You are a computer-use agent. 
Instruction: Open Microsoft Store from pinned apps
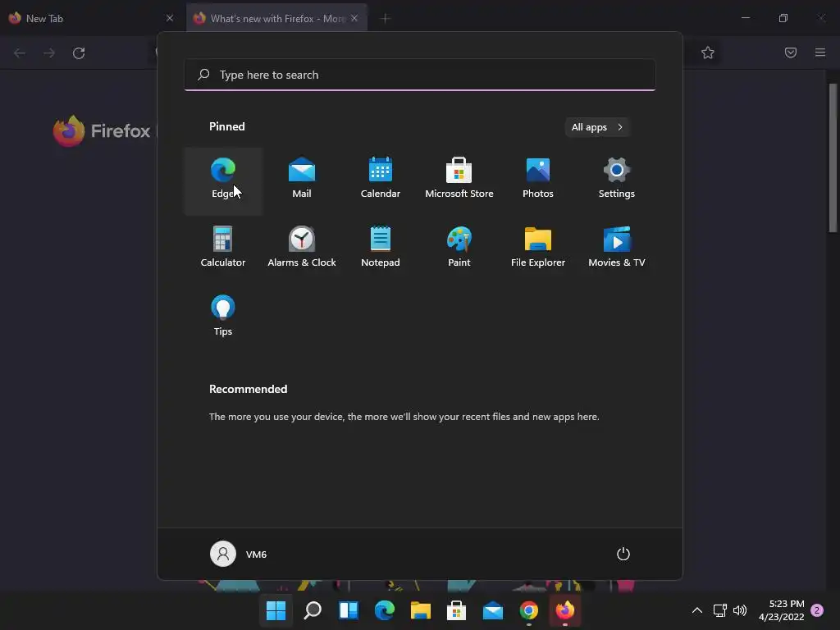pos(459,181)
